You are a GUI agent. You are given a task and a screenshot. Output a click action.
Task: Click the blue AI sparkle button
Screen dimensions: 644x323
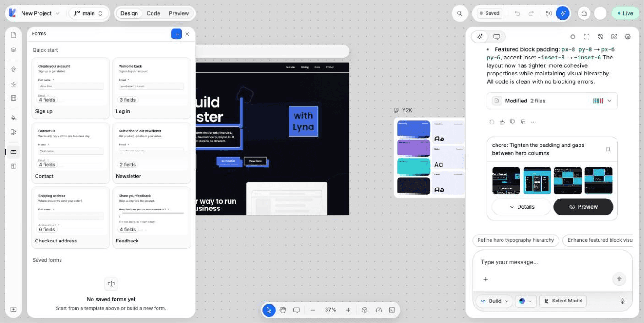562,13
